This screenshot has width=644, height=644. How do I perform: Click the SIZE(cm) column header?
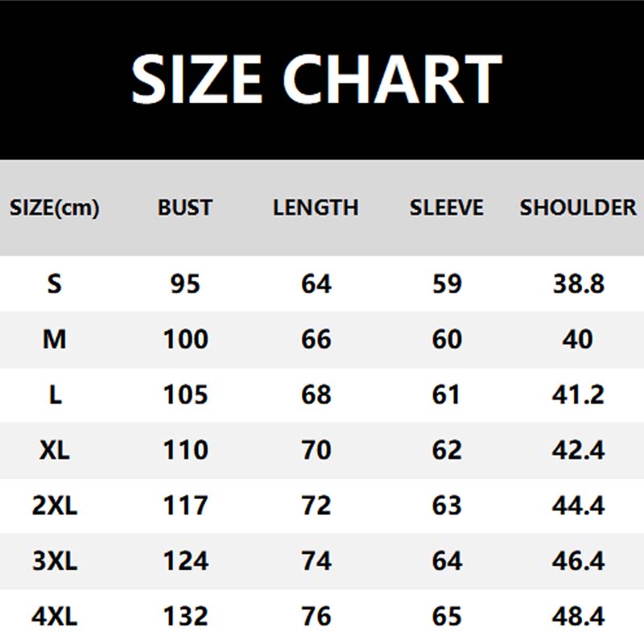(54, 208)
